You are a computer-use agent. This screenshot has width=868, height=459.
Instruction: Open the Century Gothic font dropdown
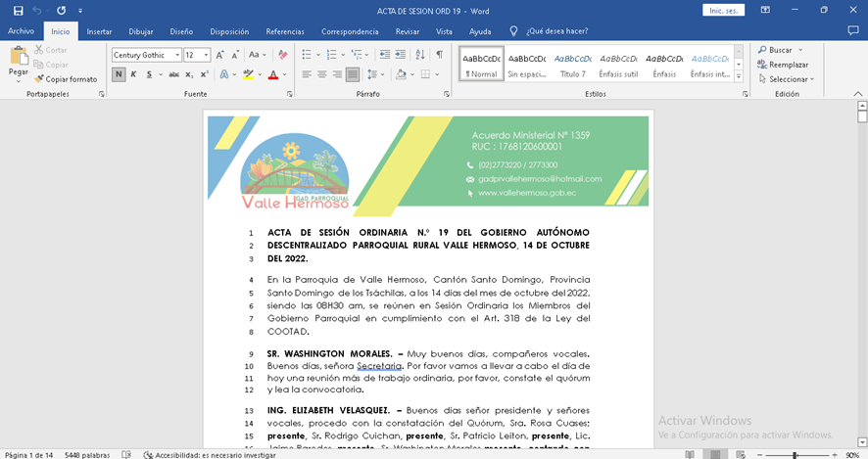(176, 55)
